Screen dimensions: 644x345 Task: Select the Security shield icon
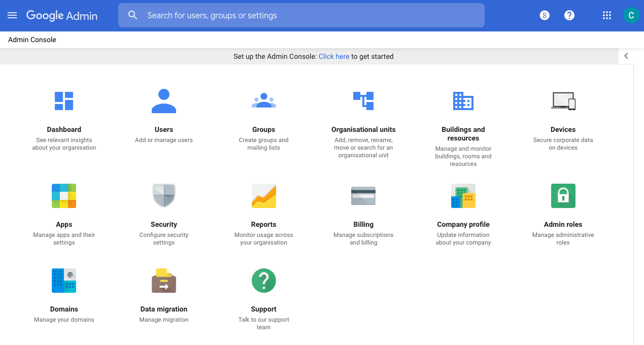(x=163, y=196)
